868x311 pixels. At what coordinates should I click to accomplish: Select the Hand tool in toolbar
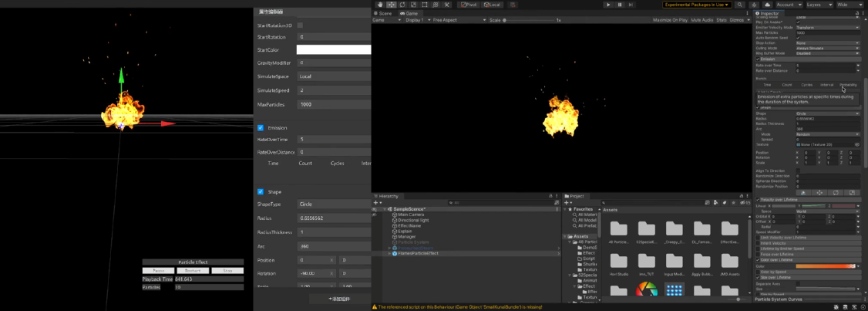380,5
